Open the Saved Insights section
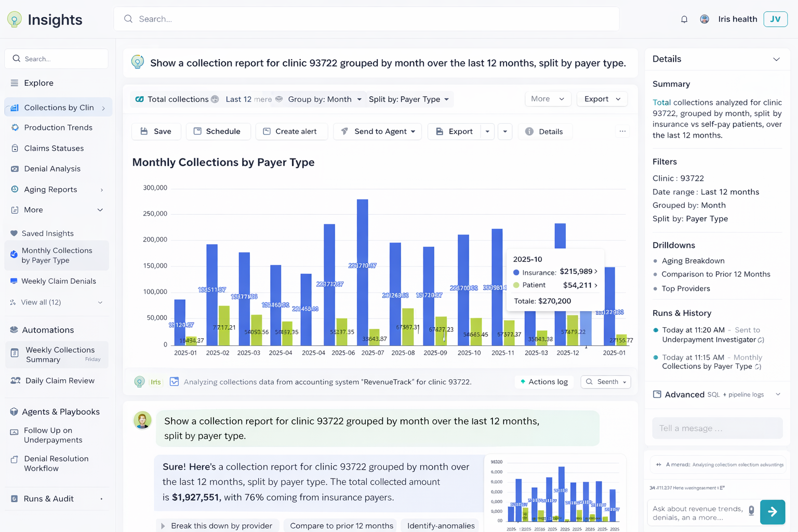Screen dimensions: 798x532 pyautogui.click(x=48, y=233)
